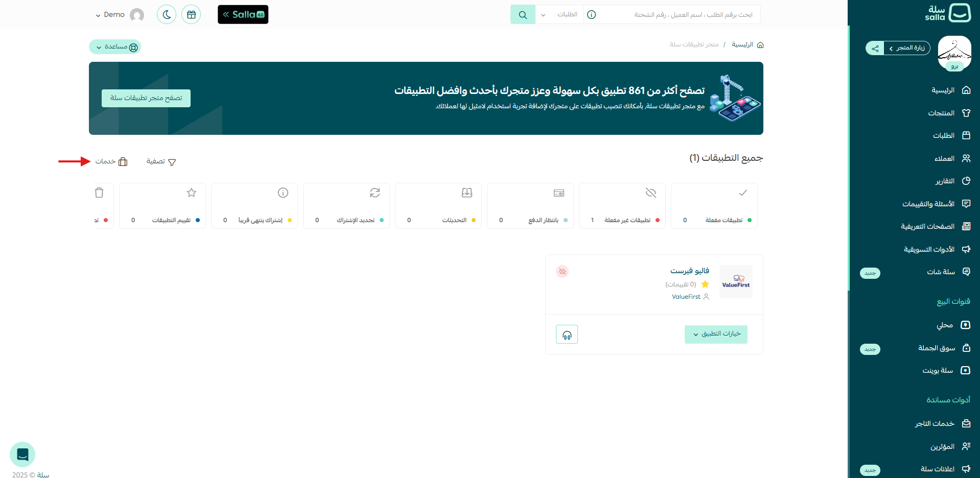Image resolution: width=980 pixels, height=478 pixels.
Task: Click the تصفح متجر تطبيقات سلة button
Action: (x=146, y=98)
